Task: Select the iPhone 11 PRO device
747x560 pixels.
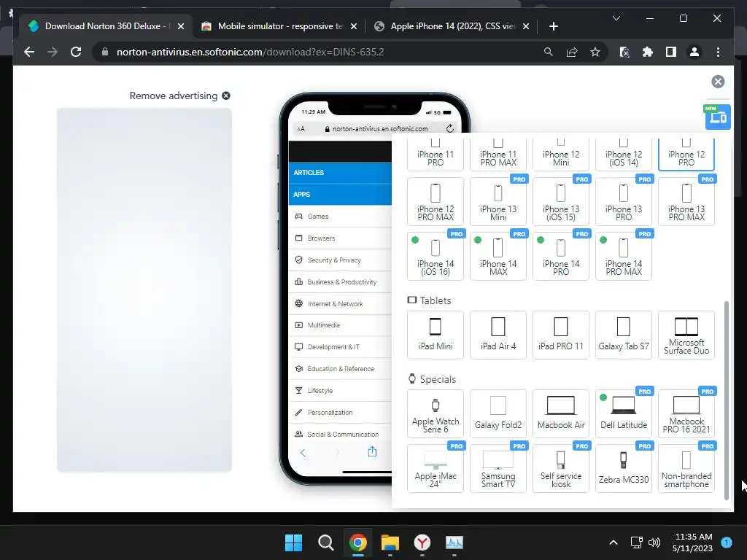Action: click(435, 155)
